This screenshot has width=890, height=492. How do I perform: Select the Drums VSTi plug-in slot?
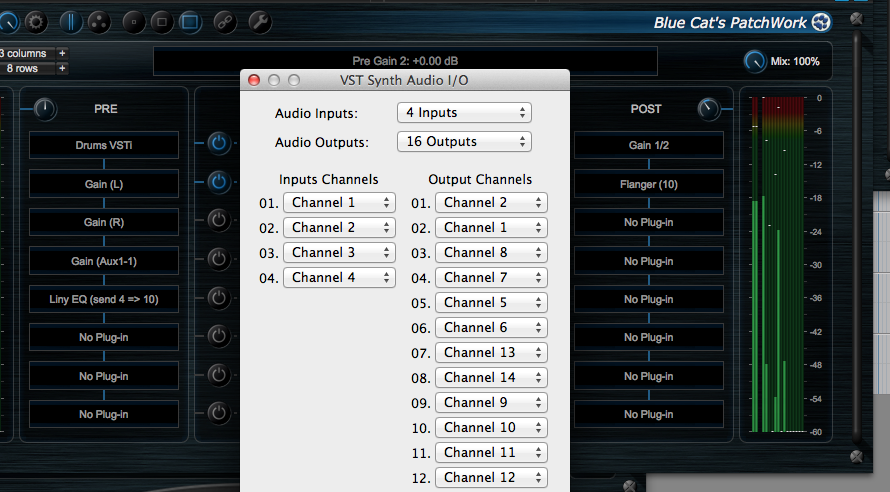[x=104, y=145]
